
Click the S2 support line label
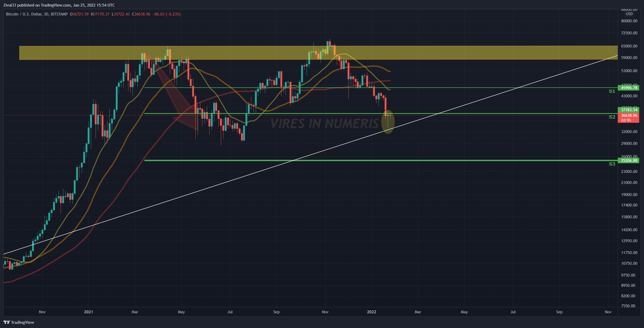tap(612, 117)
